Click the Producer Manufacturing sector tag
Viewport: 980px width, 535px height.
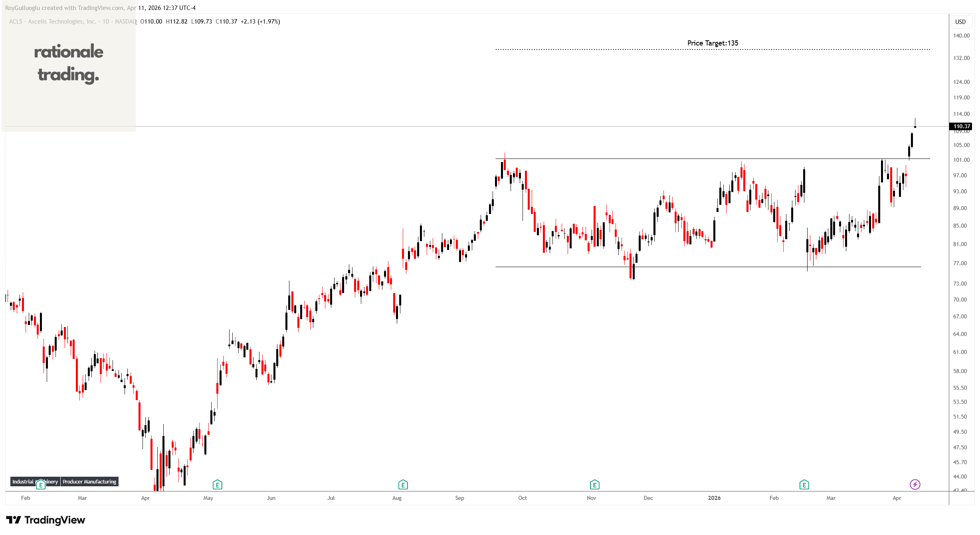pyautogui.click(x=89, y=481)
